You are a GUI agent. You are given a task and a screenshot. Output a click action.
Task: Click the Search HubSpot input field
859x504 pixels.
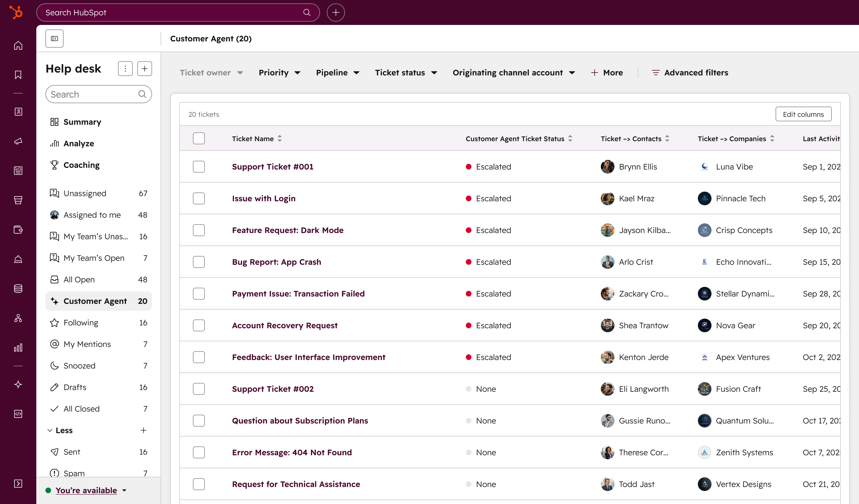tap(170, 12)
